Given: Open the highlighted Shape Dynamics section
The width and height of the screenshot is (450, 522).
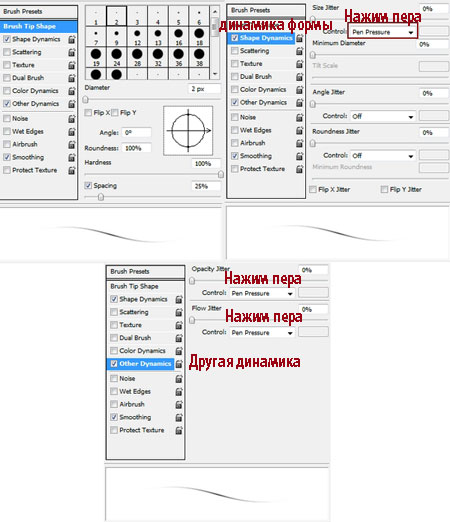Looking at the screenshot, I should (262, 38).
